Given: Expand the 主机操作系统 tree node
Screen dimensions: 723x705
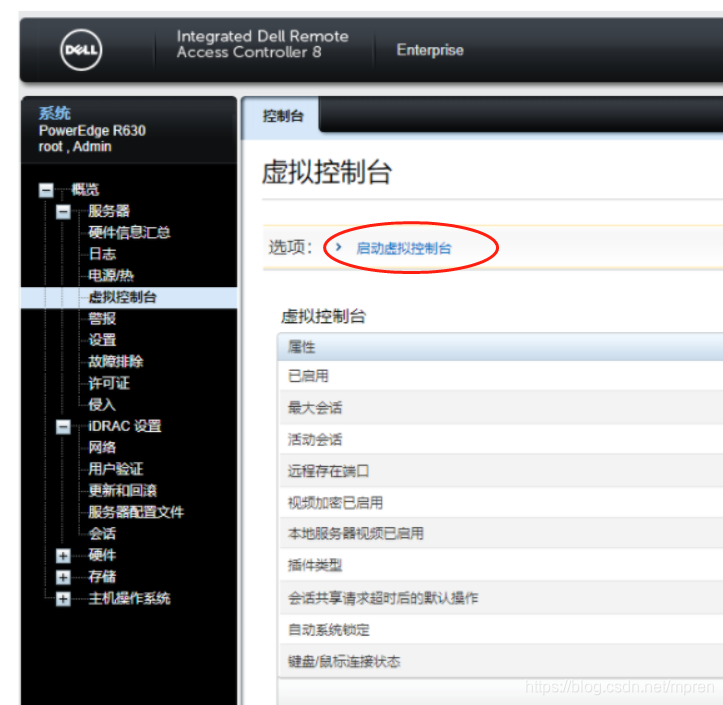Looking at the screenshot, I should (x=63, y=598).
